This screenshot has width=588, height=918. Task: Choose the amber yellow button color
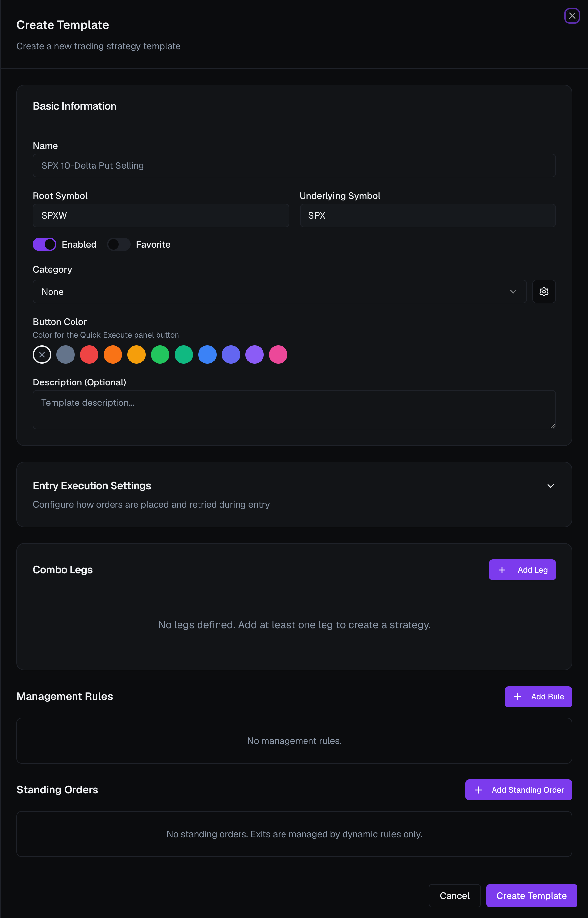tap(136, 355)
